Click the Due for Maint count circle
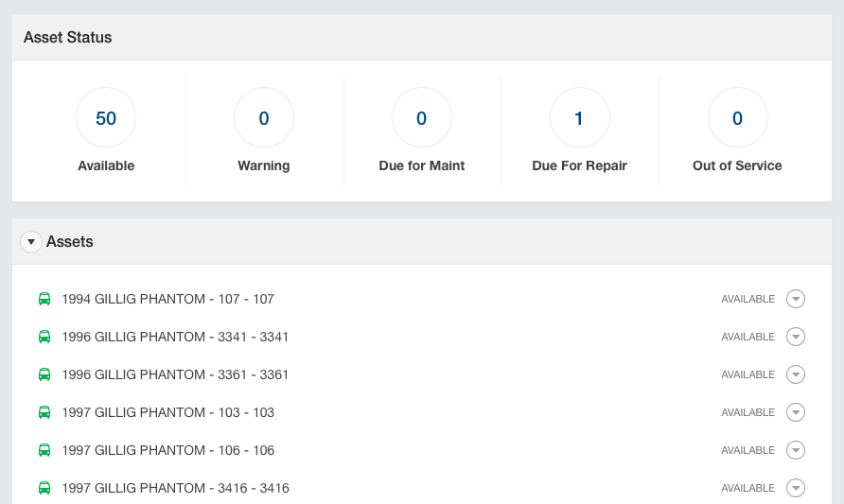 (x=421, y=118)
